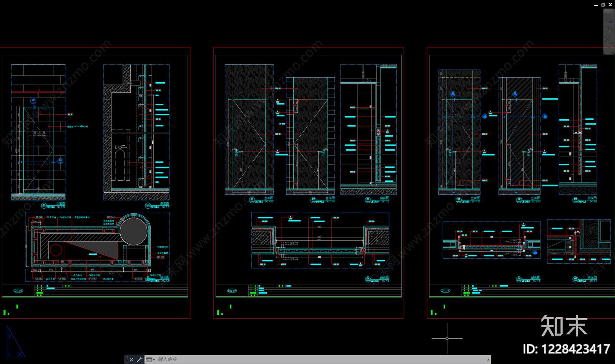Click the Zoom Extents navigation icon
This screenshot has width=615, height=364.
tap(609, 40)
